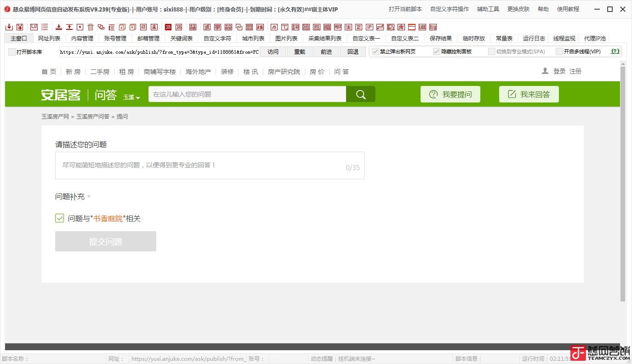
Task: Click the 末 character toolbar icon
Action: [154, 27]
